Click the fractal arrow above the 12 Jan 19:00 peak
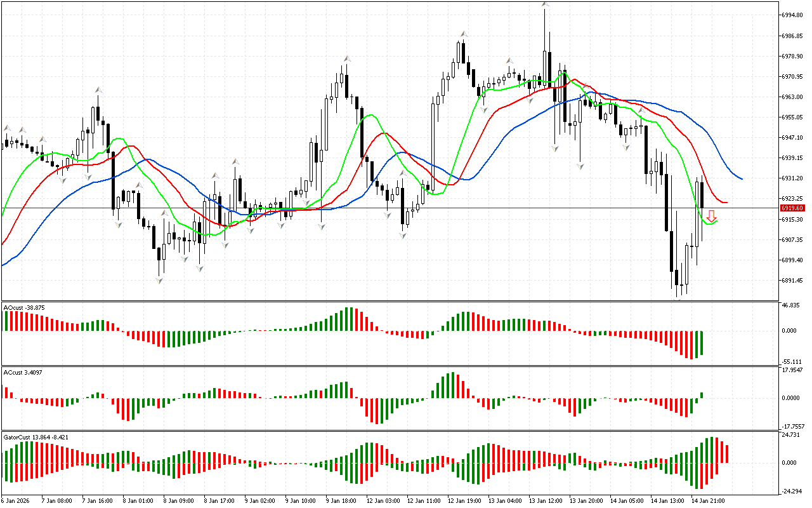Screen dimensions: 812x508 pyautogui.click(x=464, y=34)
